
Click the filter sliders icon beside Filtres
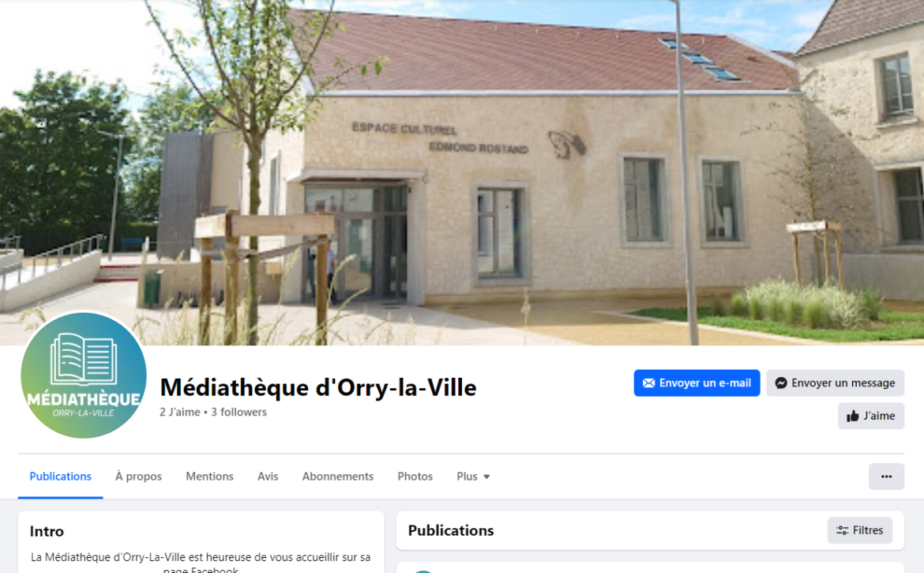click(843, 530)
